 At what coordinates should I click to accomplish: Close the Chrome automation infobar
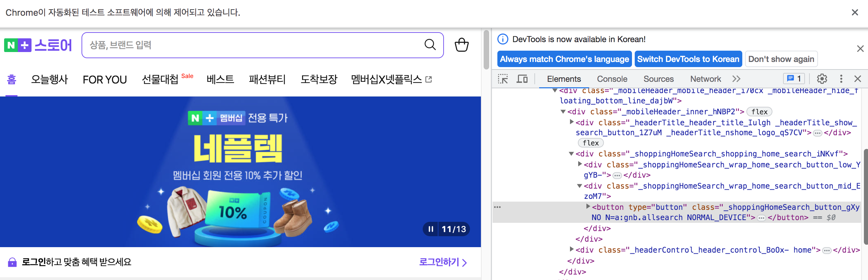click(x=855, y=12)
